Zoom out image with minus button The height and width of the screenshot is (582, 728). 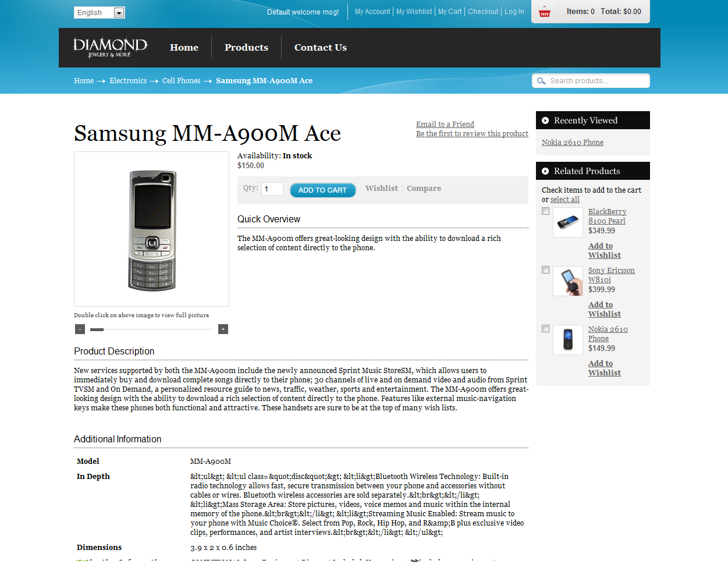pyautogui.click(x=80, y=329)
